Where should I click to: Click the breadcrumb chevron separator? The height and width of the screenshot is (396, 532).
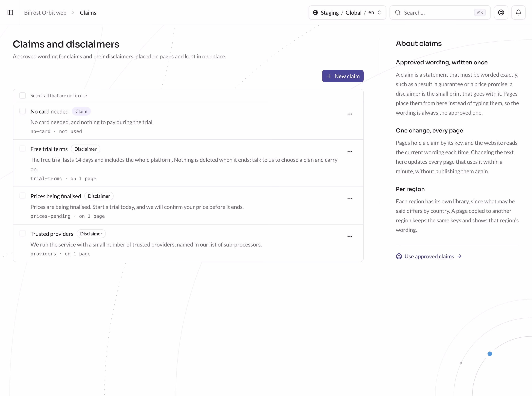pos(73,12)
